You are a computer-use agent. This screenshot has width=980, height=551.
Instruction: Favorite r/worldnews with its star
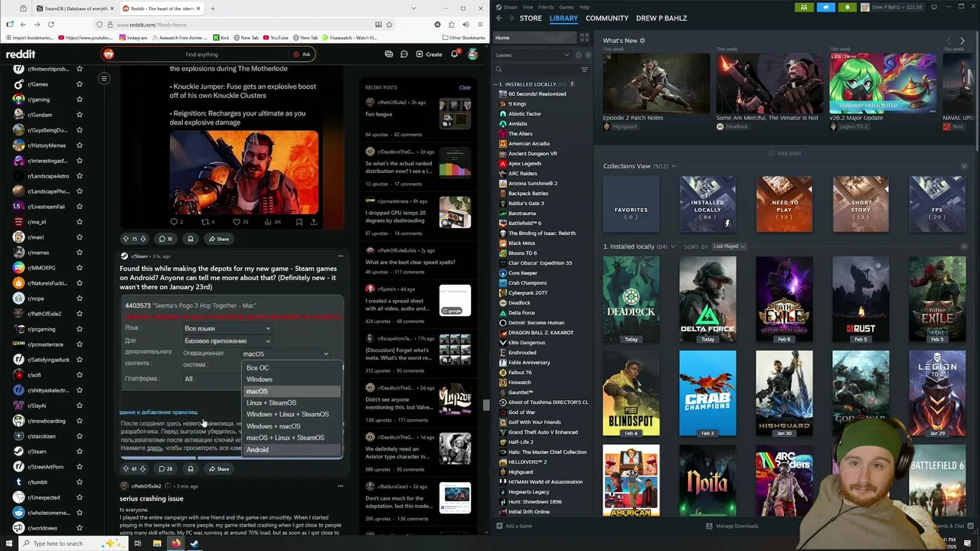point(80,528)
